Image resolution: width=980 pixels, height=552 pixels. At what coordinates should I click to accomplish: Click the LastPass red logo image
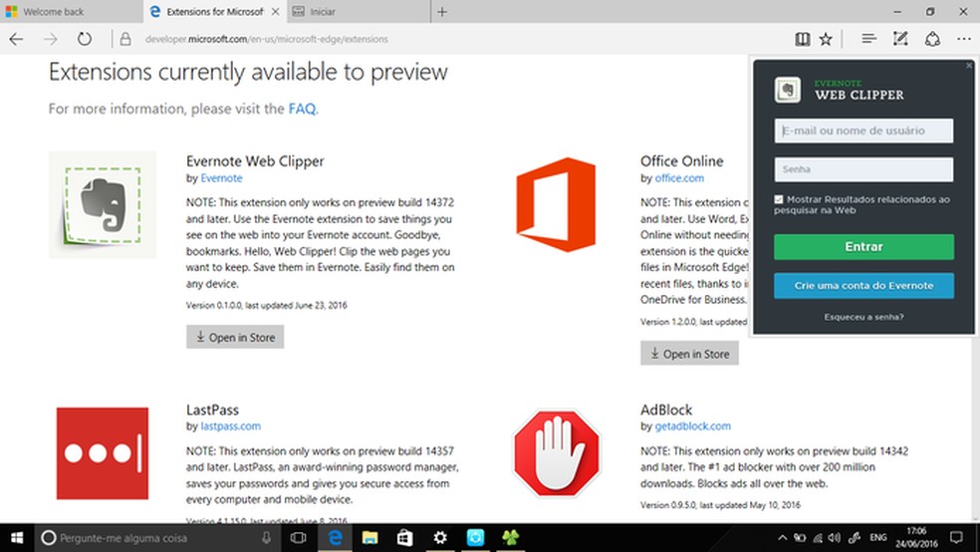click(x=103, y=453)
